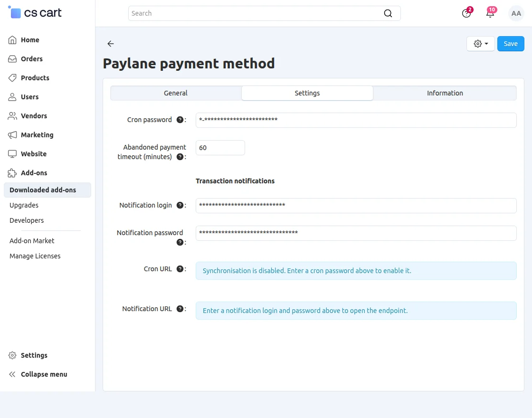Click 'Synchronisation is disabled' cron message

click(356, 271)
